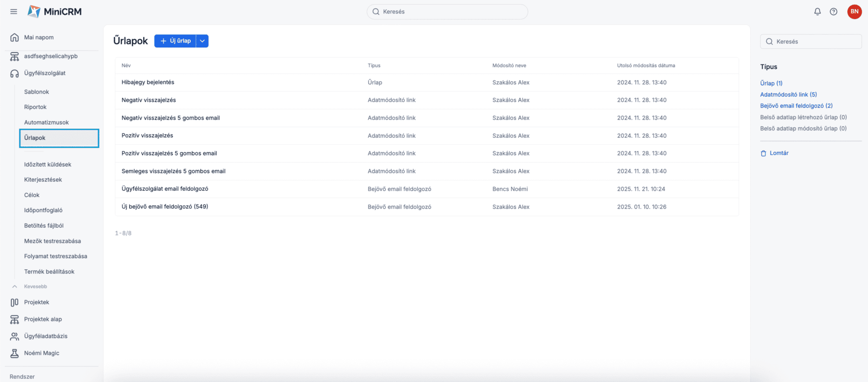Screen dimensions: 868x382
Task: Open the hamburger menu icon
Action: (14, 12)
